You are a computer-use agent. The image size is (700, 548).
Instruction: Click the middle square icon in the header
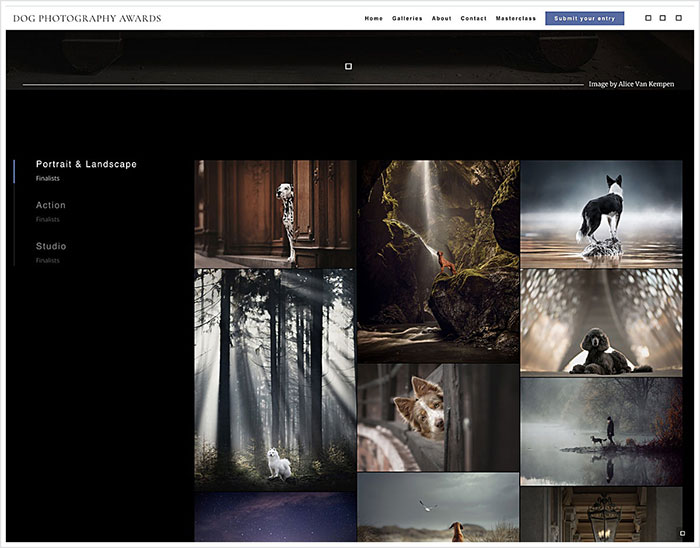pos(662,18)
